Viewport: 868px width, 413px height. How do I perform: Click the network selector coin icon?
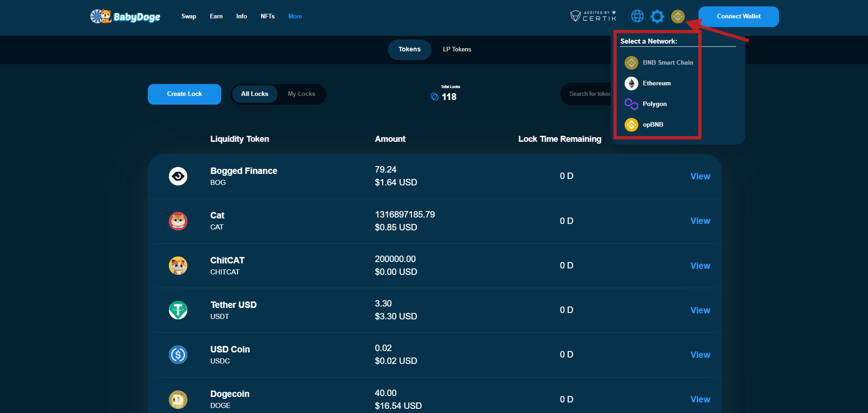(678, 17)
